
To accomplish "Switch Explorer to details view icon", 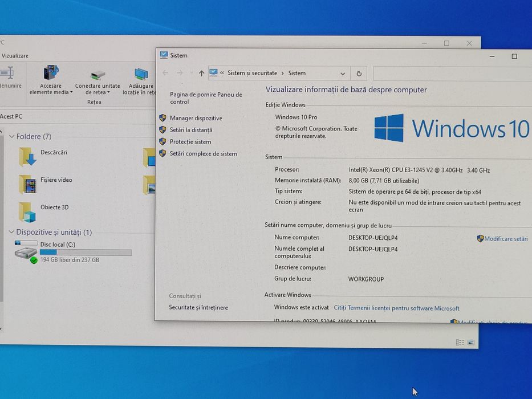I will pyautogui.click(x=460, y=343).
